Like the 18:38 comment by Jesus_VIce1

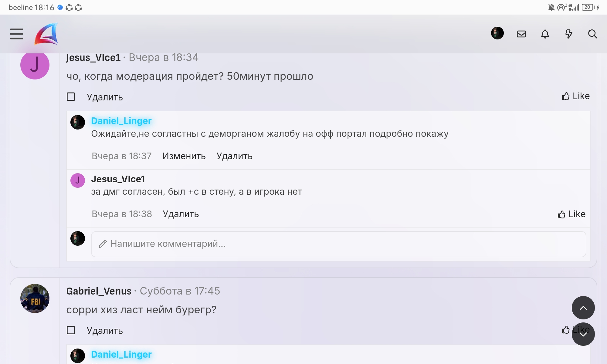coord(571,214)
